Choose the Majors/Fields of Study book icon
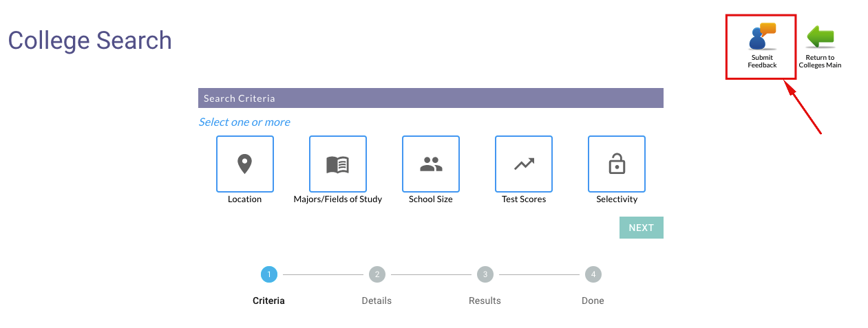Image resolution: width=868 pixels, height=328 pixels. (338, 164)
